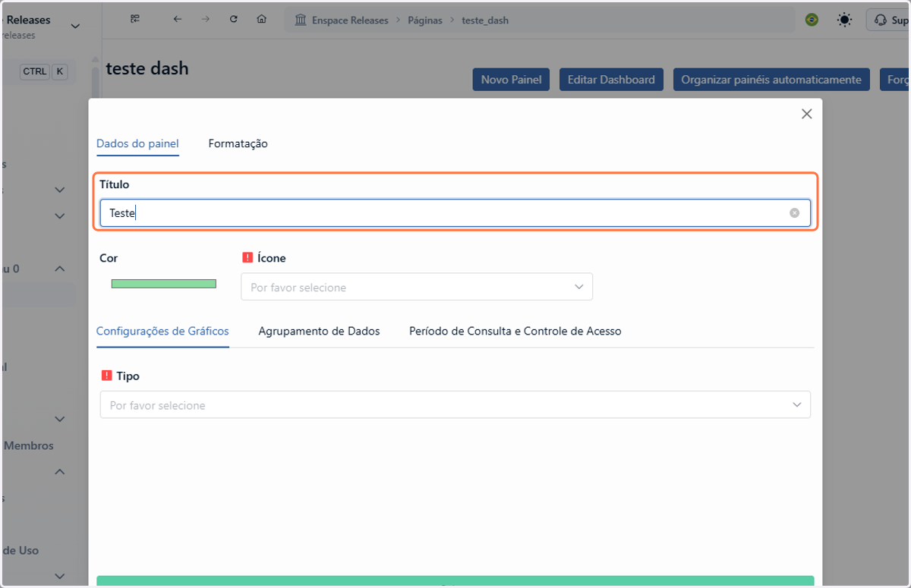The image size is (911, 588).
Task: Select the Configurações de Gráficos tab
Action: click(162, 331)
